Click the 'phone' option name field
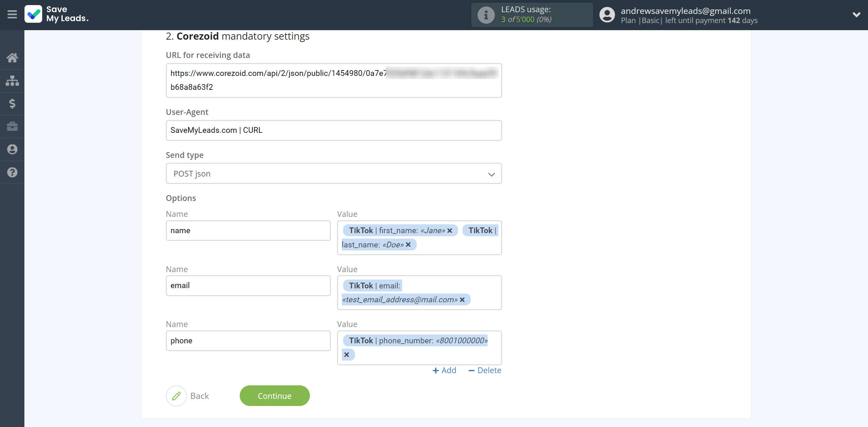Viewport: 868px width, 427px height. [248, 341]
